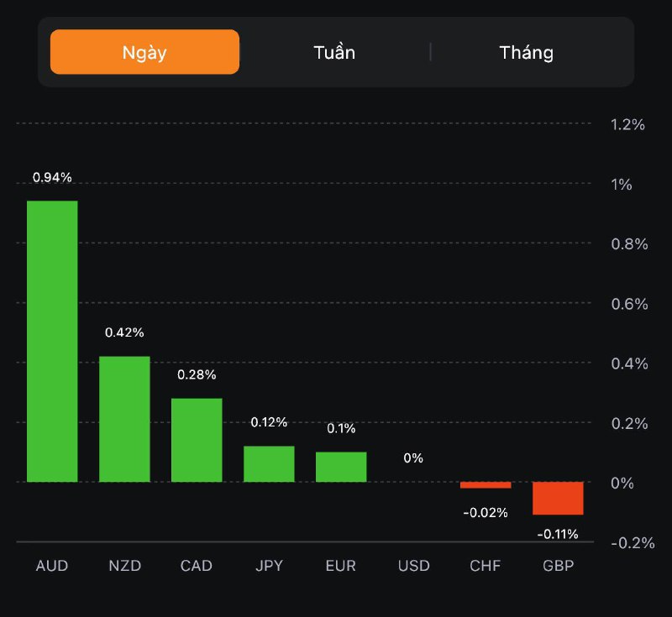Viewport: 672px width, 617px height.
Task: Click the 1.2% y-axis label
Action: pyautogui.click(x=627, y=124)
